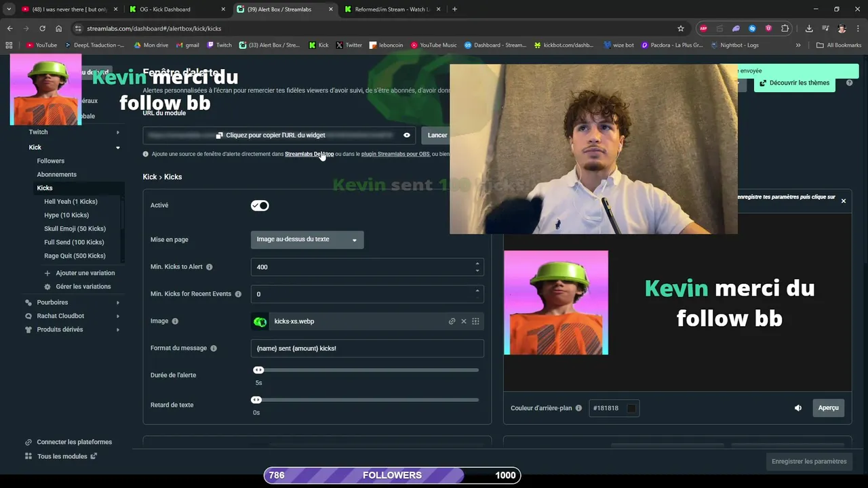
Task: Select Full Send (100 Kicks) variation
Action: click(74, 242)
